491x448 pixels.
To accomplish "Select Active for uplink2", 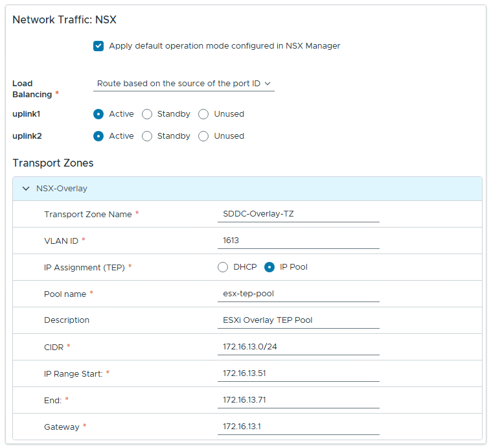I will coord(98,136).
